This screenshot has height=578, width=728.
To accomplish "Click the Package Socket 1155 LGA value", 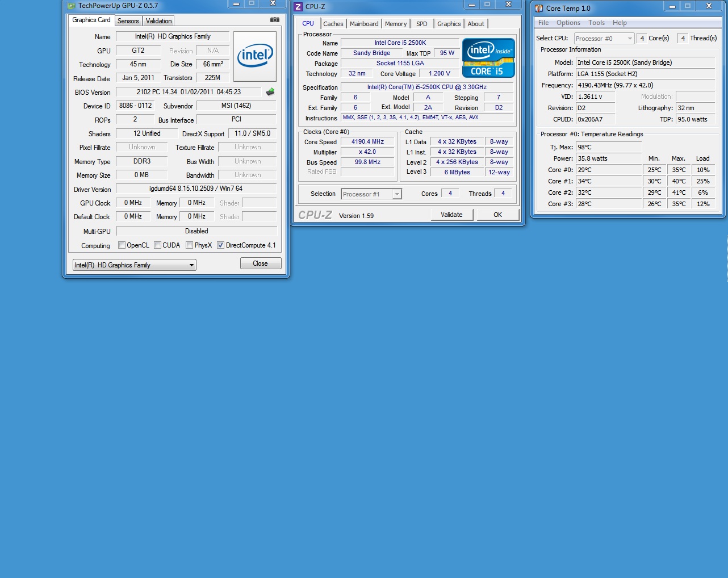I will [x=400, y=64].
